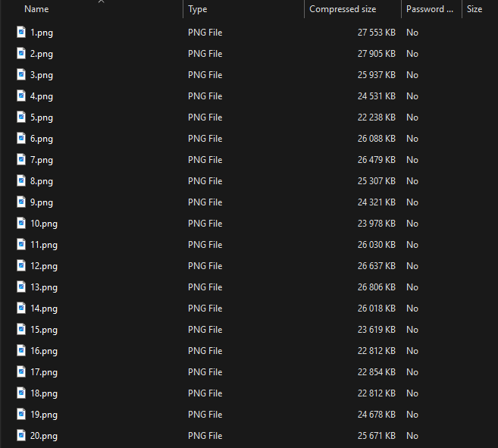Select the 18.png file icon

point(21,393)
